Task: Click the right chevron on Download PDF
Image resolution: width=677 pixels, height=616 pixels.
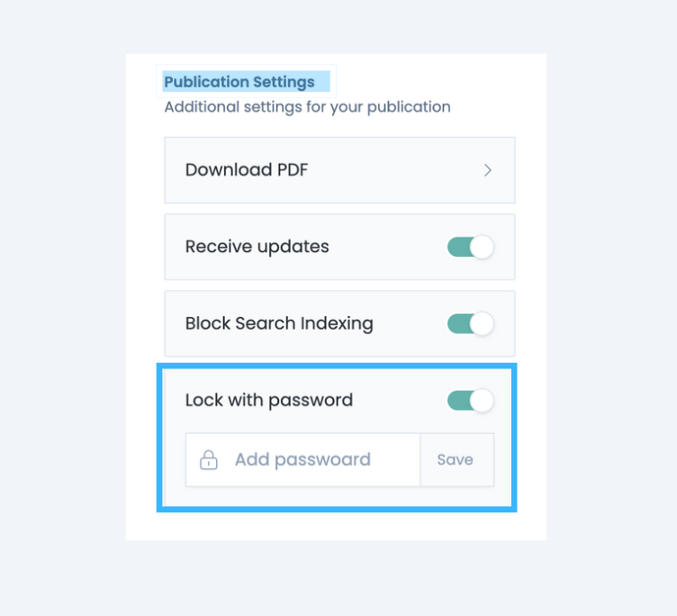Action: click(487, 170)
